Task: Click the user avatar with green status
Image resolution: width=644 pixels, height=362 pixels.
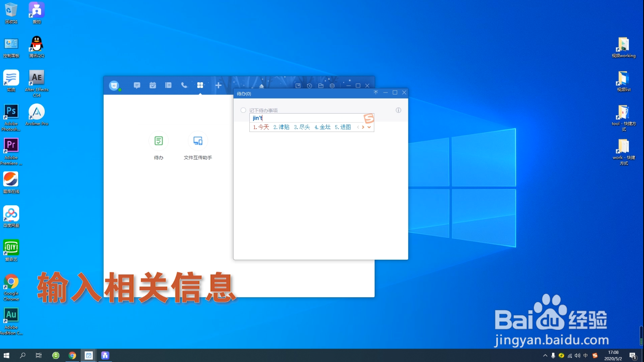Action: (114, 85)
